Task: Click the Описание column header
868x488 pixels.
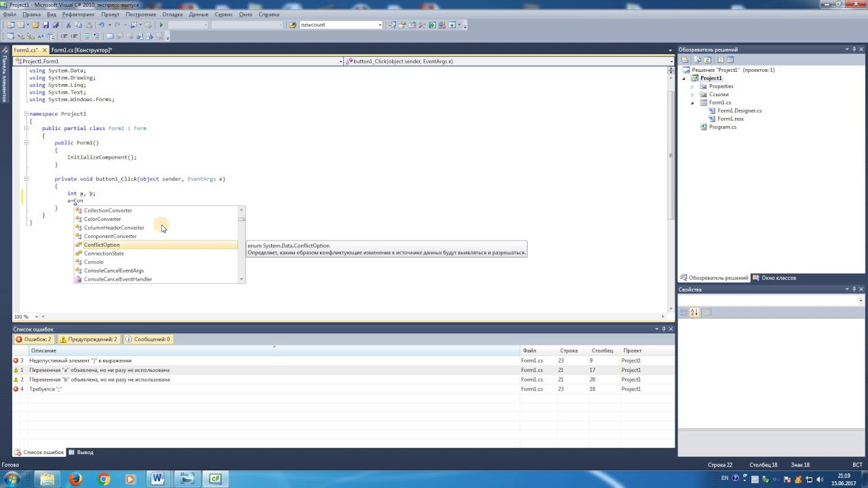Action: tap(43, 350)
